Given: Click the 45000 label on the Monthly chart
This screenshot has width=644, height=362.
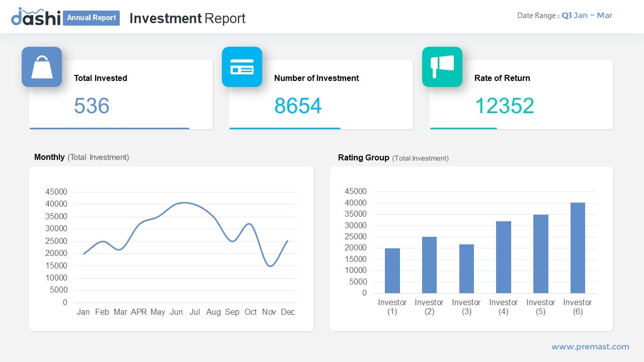Looking at the screenshot, I should click(x=56, y=192).
